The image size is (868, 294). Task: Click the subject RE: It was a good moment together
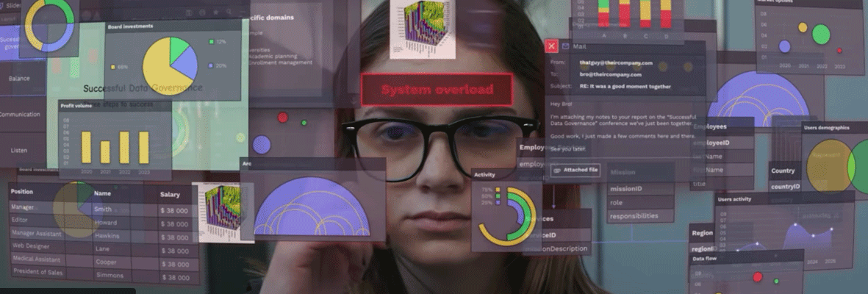[x=625, y=87]
